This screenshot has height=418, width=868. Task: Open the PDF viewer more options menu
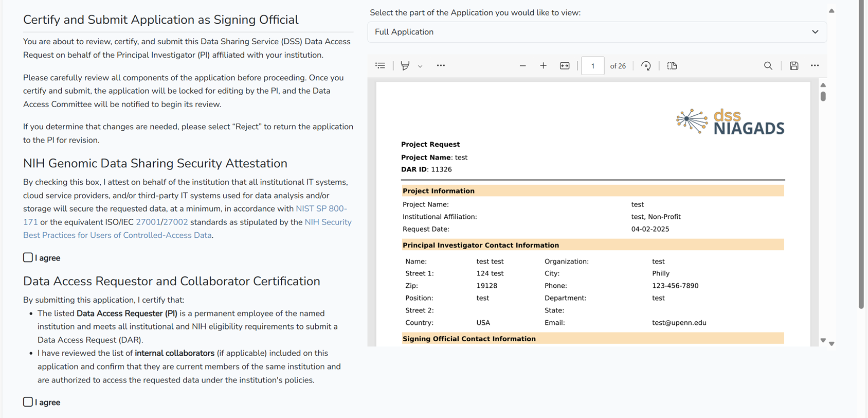point(815,66)
